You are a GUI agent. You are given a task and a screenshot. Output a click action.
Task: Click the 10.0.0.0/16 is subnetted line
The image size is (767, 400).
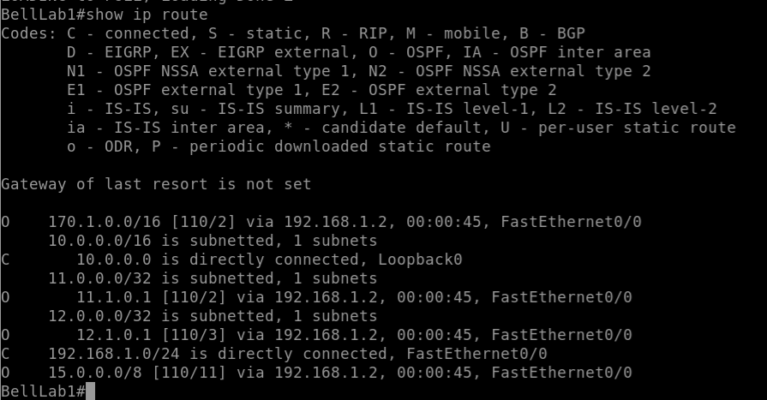tap(213, 241)
